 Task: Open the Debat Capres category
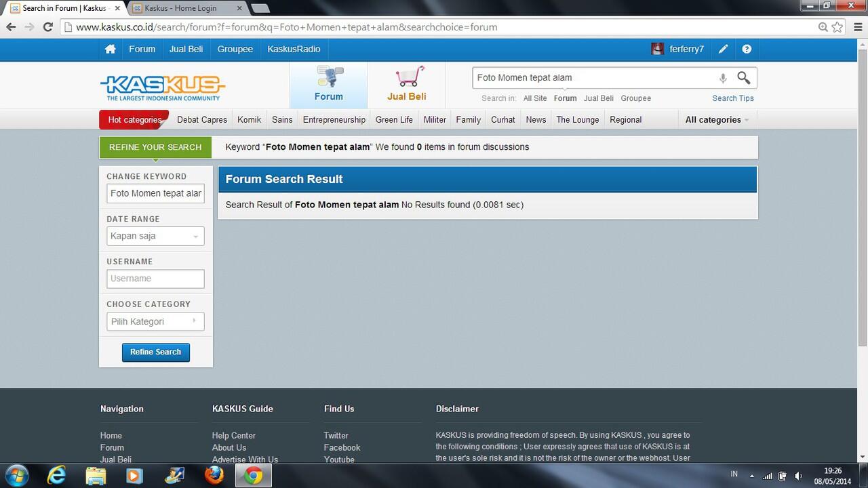tap(202, 120)
